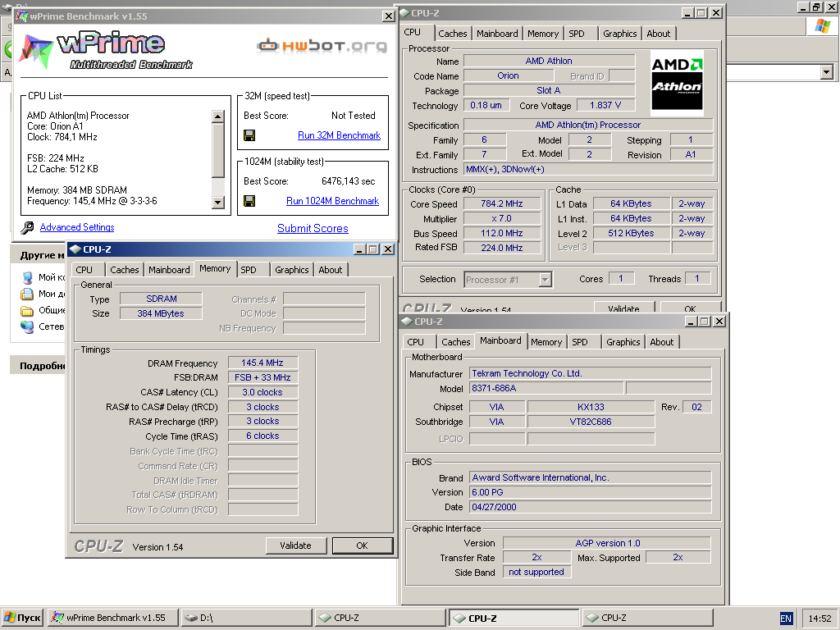The height and width of the screenshot is (630, 840).
Task: Open Caches tab in Memory CPU-Z window
Action: [x=125, y=270]
